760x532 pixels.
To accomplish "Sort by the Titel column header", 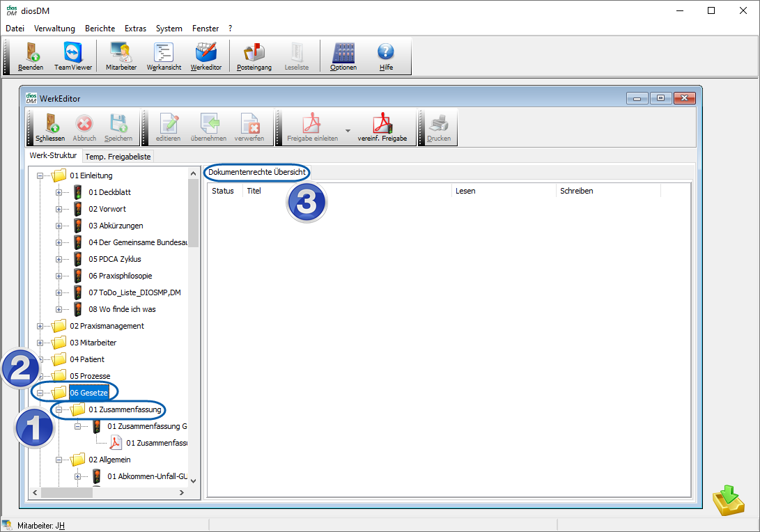I will 254,191.
